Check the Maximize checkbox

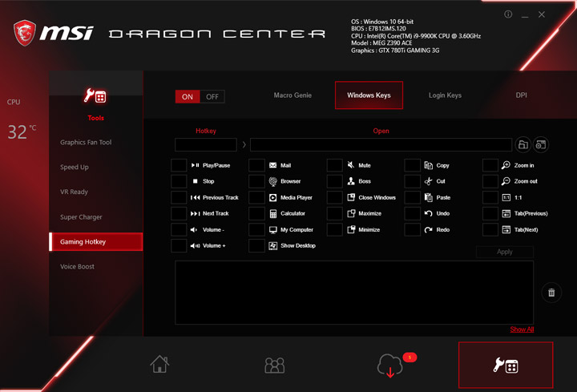[x=334, y=213]
